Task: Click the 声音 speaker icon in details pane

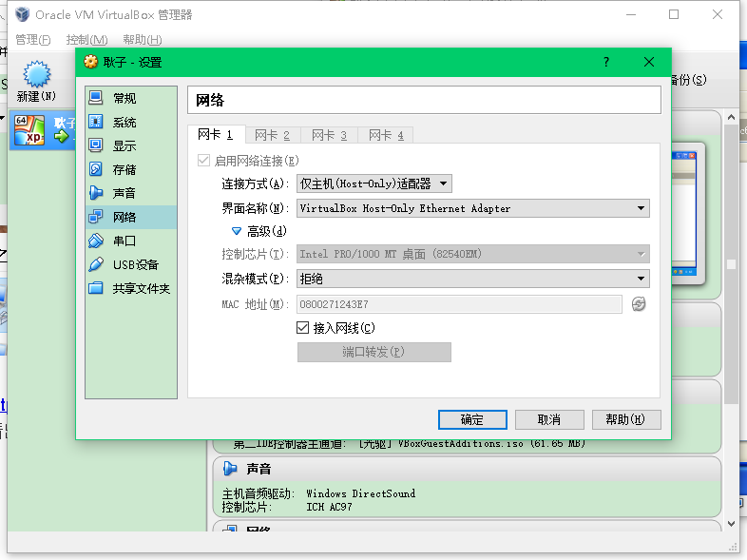Action: pyautogui.click(x=230, y=469)
